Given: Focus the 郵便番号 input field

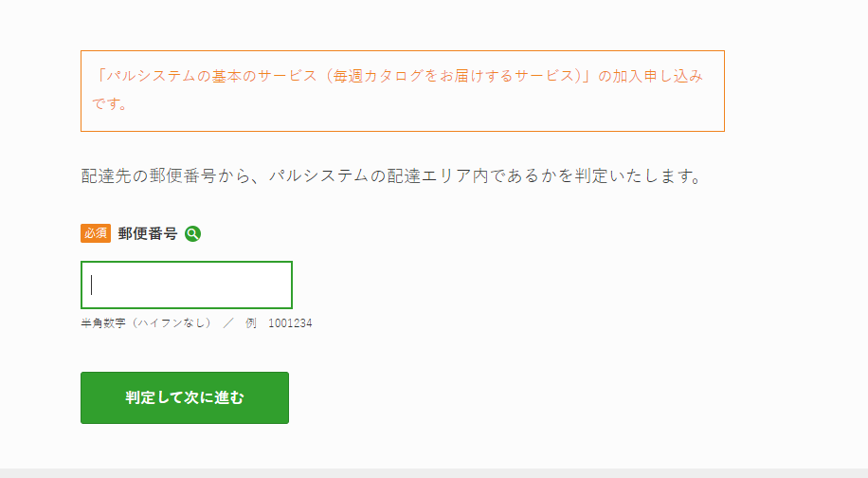Looking at the screenshot, I should tap(187, 285).
